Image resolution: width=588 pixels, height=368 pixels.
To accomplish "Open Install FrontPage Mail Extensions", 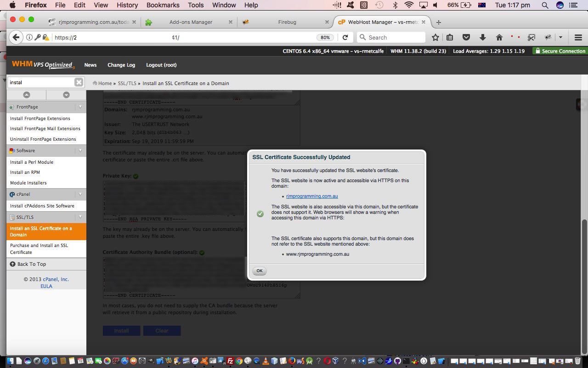I will (45, 128).
